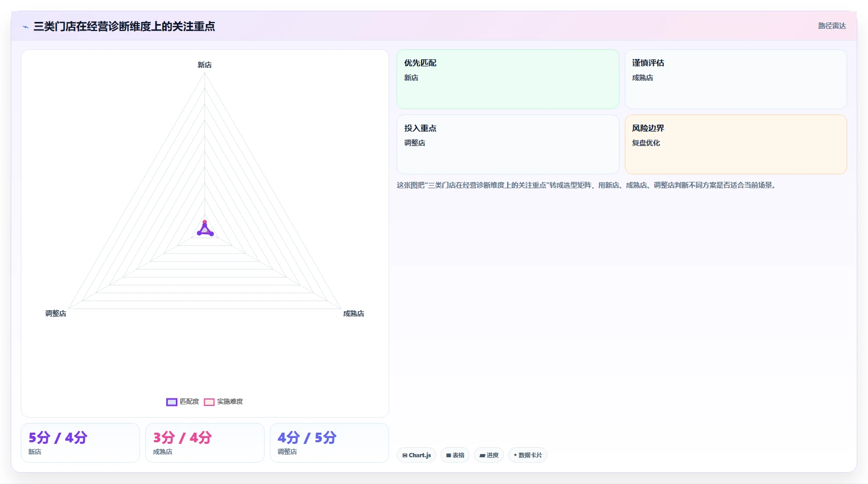Viewport: 868px width, 484px height.
Task: Click the 成熟店 axis label on the radar
Action: coord(354,313)
